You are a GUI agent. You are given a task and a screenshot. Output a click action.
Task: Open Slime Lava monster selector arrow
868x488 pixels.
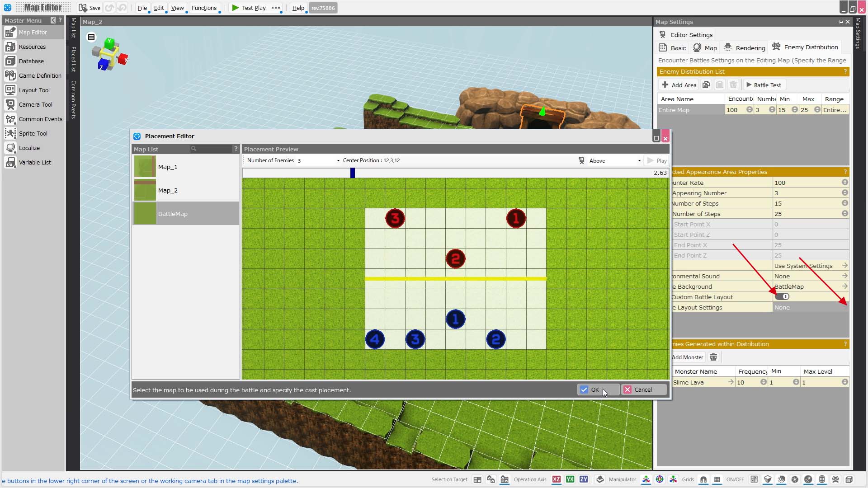point(731,382)
